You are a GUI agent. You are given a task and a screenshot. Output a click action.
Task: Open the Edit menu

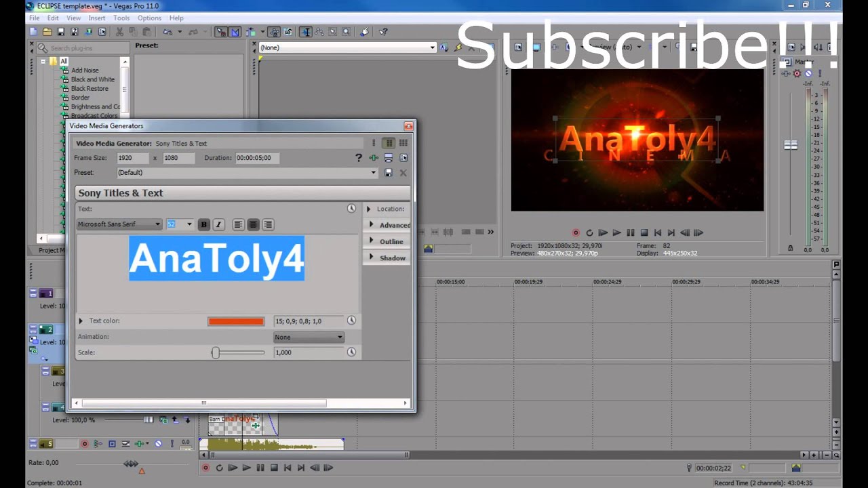[53, 18]
